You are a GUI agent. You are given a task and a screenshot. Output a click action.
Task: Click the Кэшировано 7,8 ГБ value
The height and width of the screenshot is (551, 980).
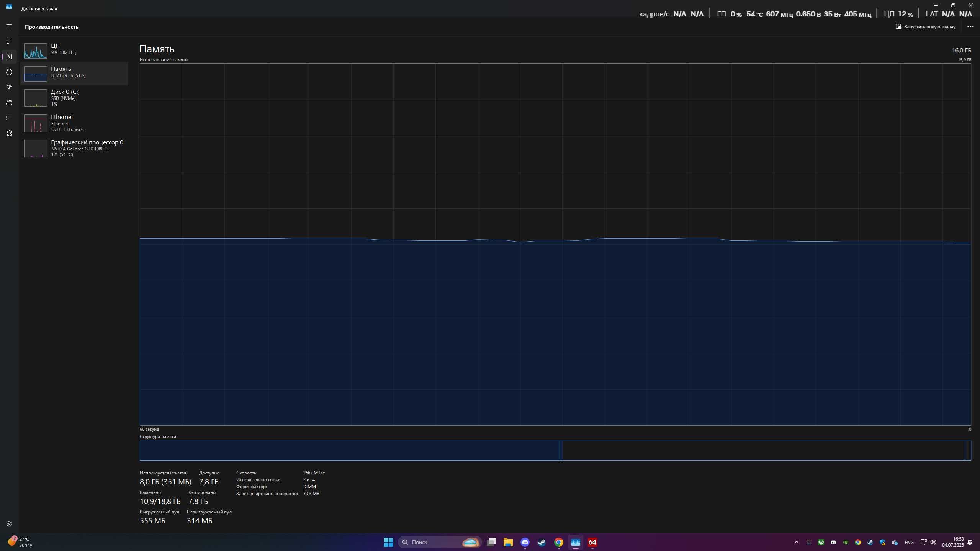click(x=198, y=501)
